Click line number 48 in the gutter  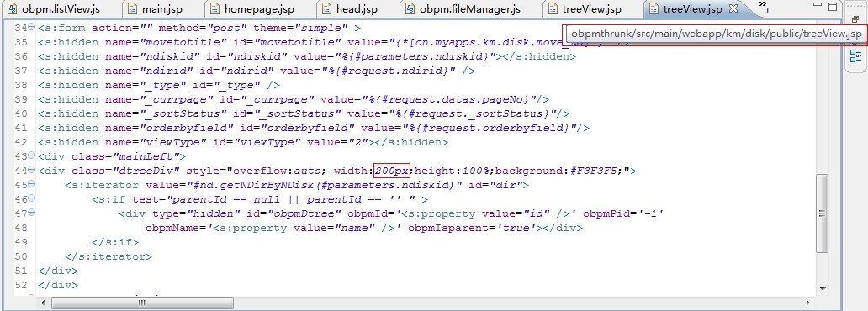point(21,229)
